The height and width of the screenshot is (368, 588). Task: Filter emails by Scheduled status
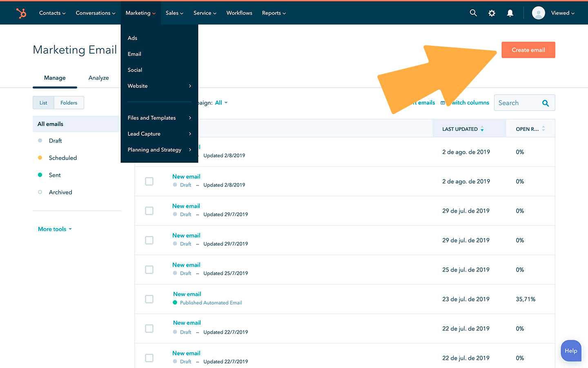coord(63,158)
